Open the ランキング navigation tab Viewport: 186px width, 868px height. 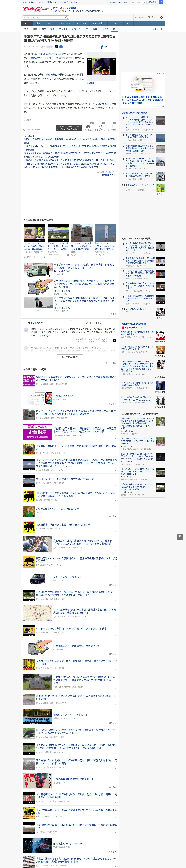115,24
